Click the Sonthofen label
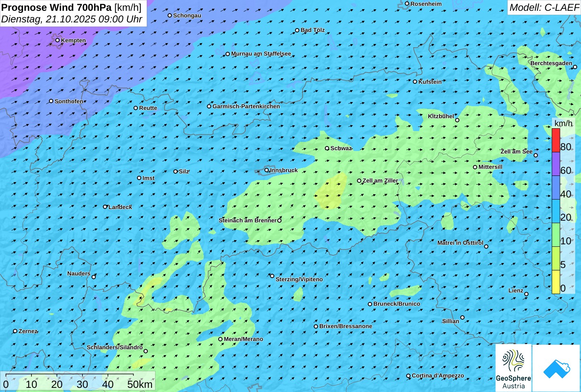The image size is (581, 392). 69,101
